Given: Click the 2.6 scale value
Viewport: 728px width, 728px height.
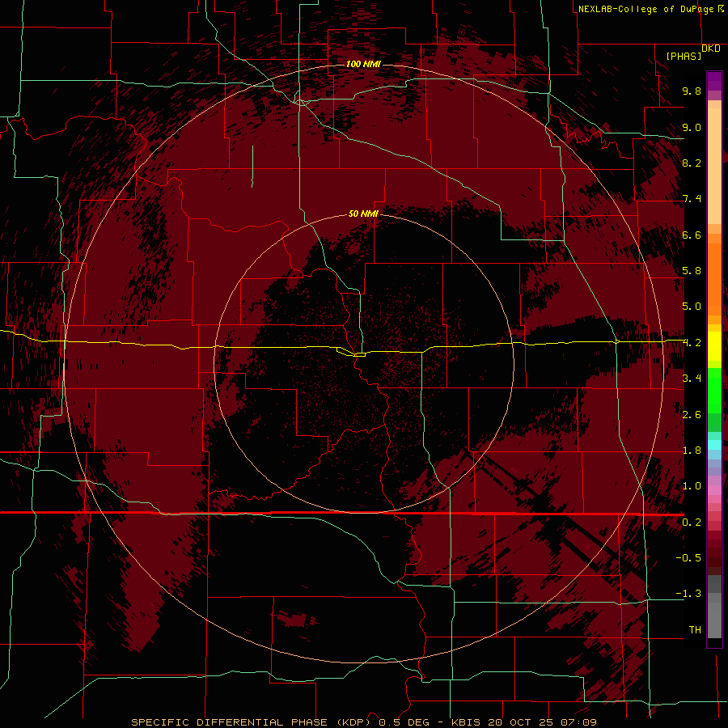Looking at the screenshot, I should pyautogui.click(x=692, y=415).
